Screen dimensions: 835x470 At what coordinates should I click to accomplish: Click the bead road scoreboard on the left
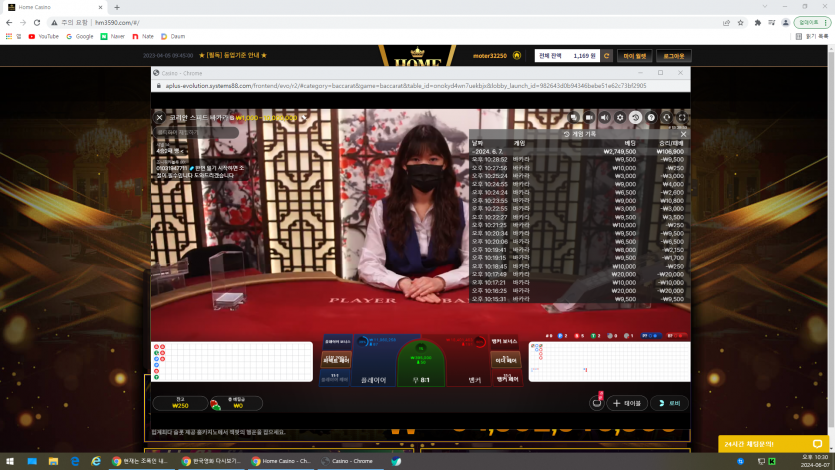(x=232, y=361)
